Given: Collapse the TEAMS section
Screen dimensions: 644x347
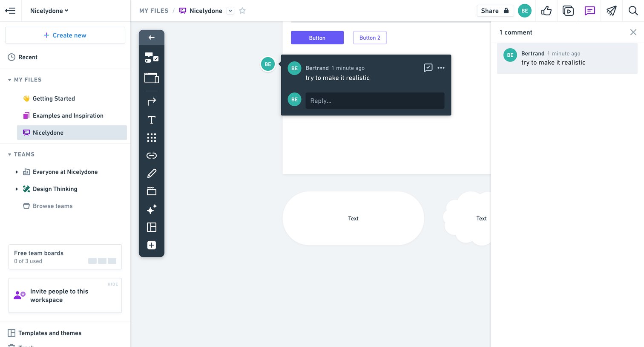Looking at the screenshot, I should pyautogui.click(x=9, y=154).
